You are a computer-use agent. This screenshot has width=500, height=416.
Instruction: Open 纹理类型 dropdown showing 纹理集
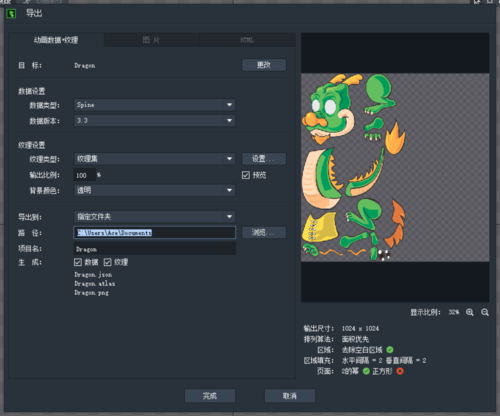click(154, 159)
